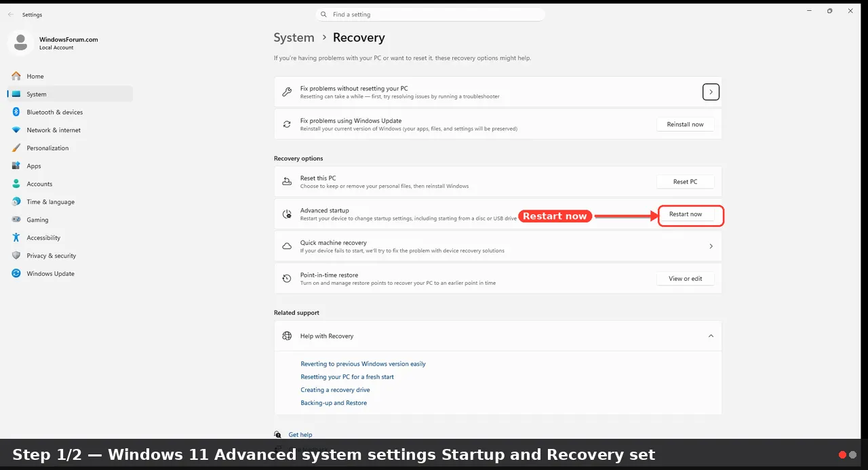Click the Network wifi icon in sidebar
The height and width of the screenshot is (470, 868).
point(16,130)
